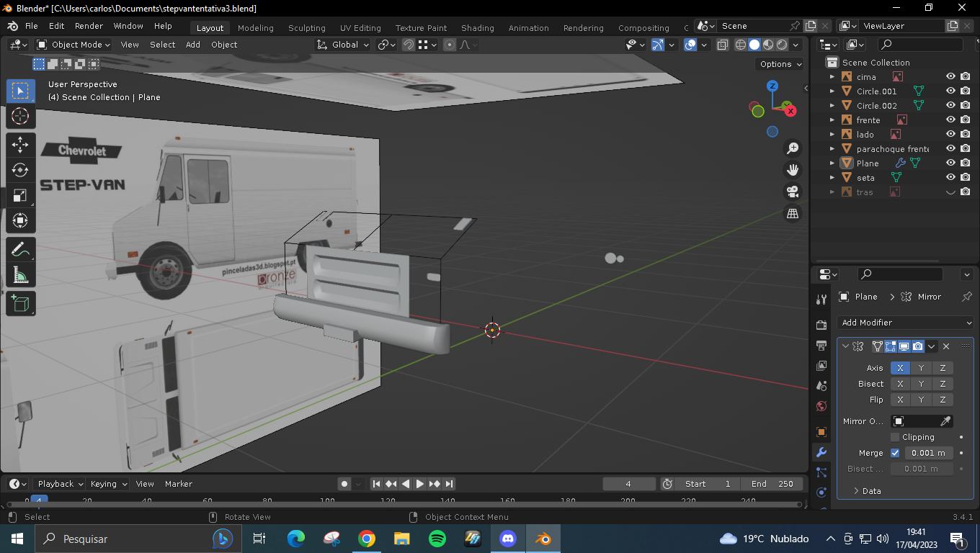Open the Render menu
Viewport: 980px width, 553px height.
tap(89, 26)
